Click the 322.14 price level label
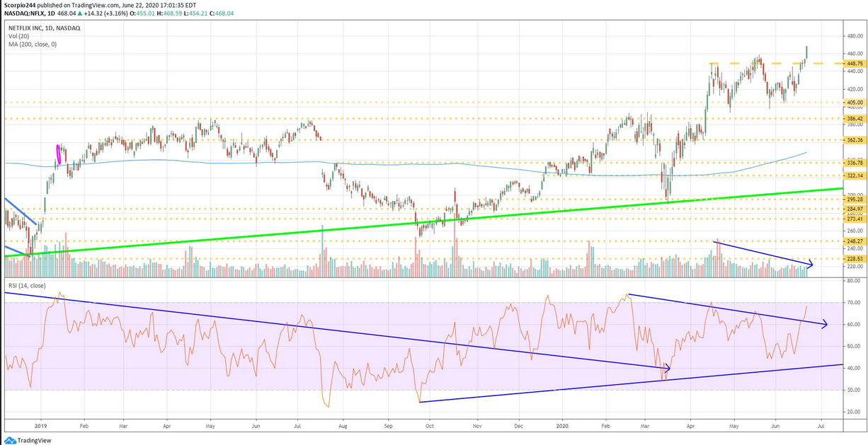 854,175
